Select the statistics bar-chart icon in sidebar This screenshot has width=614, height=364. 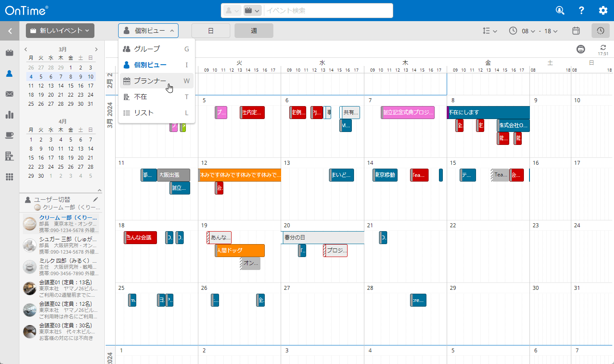pyautogui.click(x=9, y=115)
